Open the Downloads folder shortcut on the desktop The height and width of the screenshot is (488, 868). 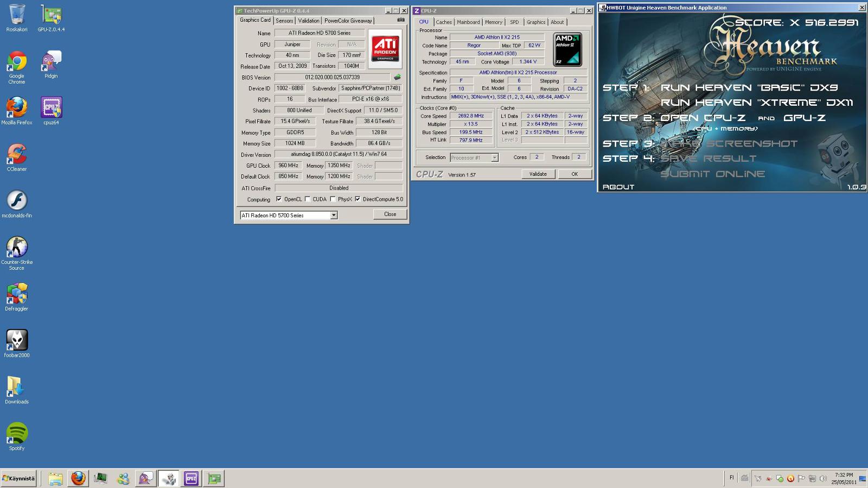17,390
